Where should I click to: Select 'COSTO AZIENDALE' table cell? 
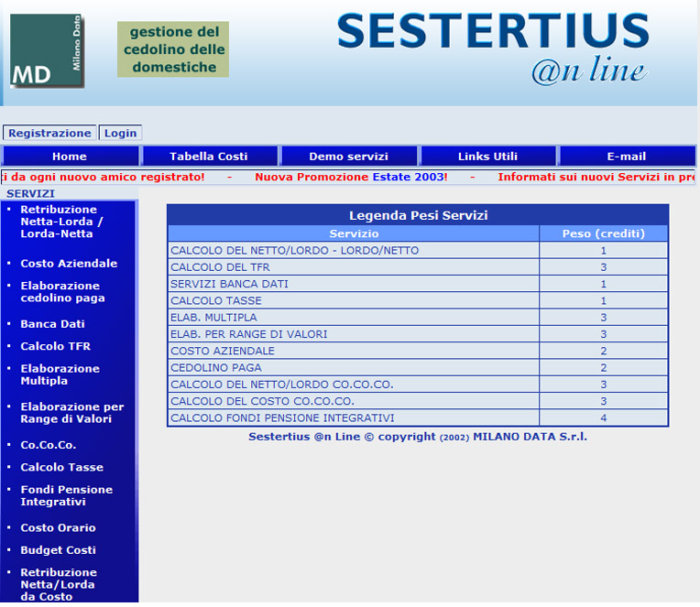tap(354, 351)
